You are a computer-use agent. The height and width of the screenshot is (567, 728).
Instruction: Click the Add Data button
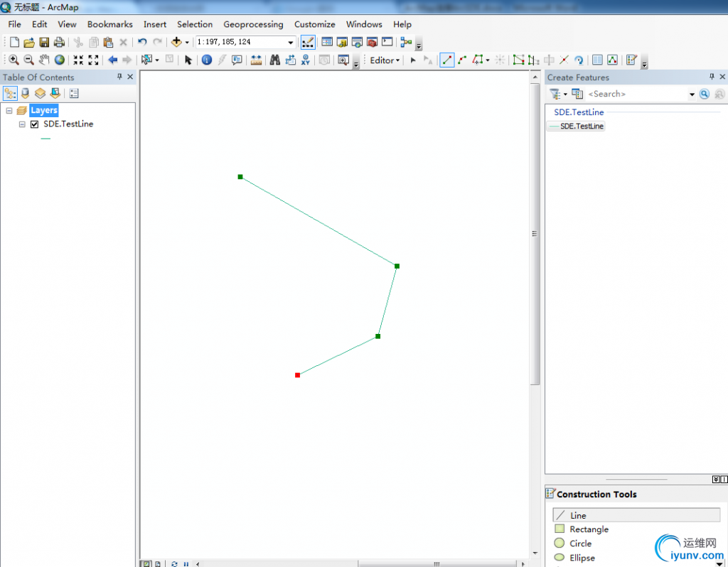176,42
